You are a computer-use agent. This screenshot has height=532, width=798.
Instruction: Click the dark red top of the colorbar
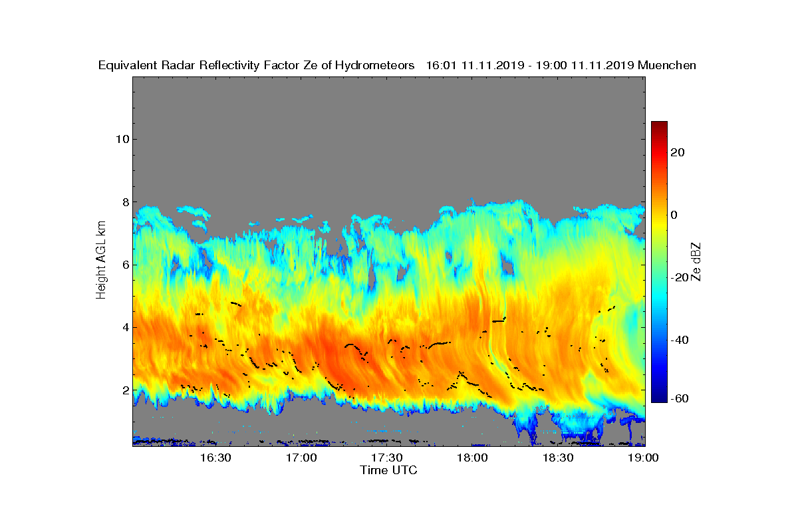point(659,124)
